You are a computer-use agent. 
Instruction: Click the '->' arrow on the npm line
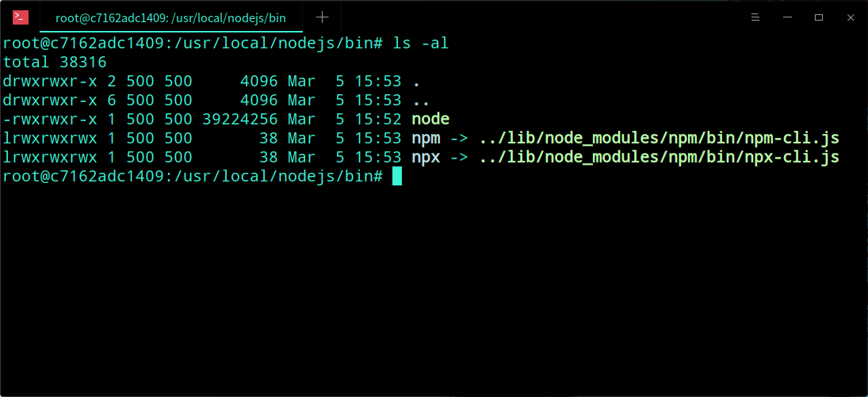coord(459,139)
